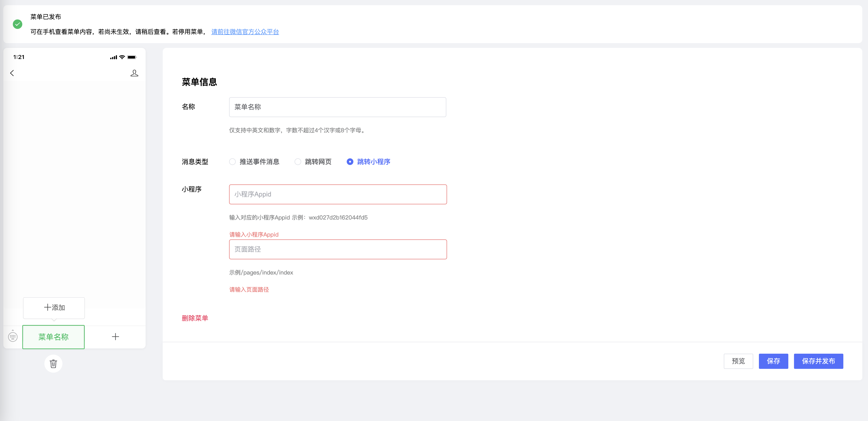Click the green success checkmark icon
Screen dimensions: 868x421
[x=18, y=24]
